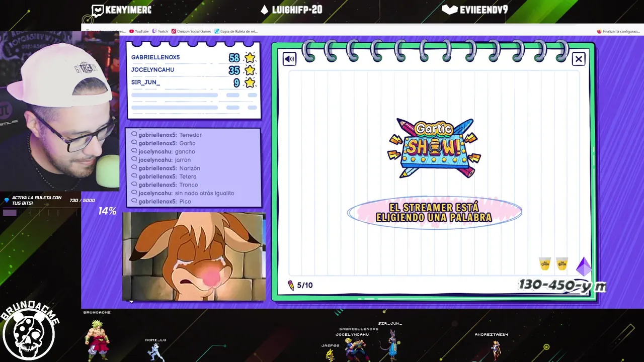
Task: Click the streamer webcam feed
Action: click(59, 111)
